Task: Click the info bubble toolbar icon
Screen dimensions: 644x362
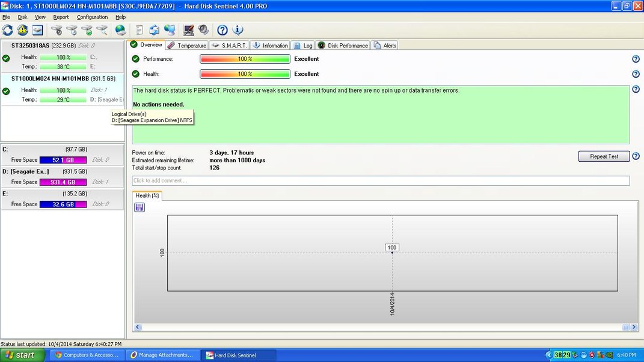Action: tap(238, 30)
